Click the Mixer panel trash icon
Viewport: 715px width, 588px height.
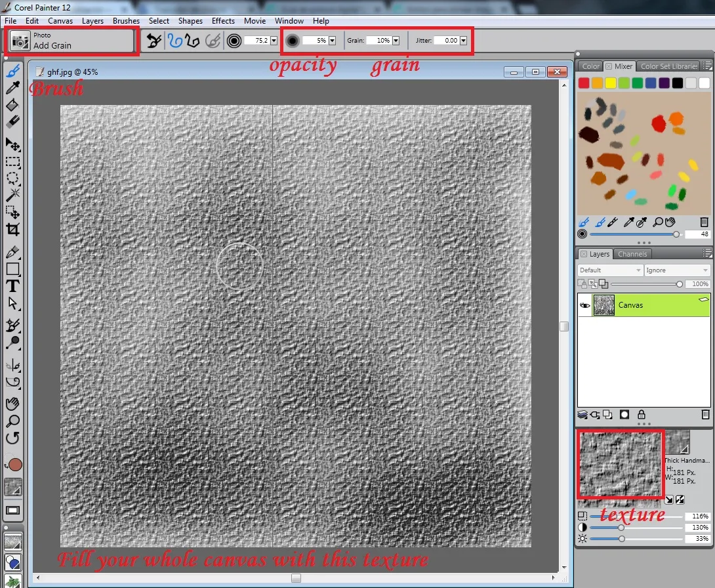coord(704,222)
